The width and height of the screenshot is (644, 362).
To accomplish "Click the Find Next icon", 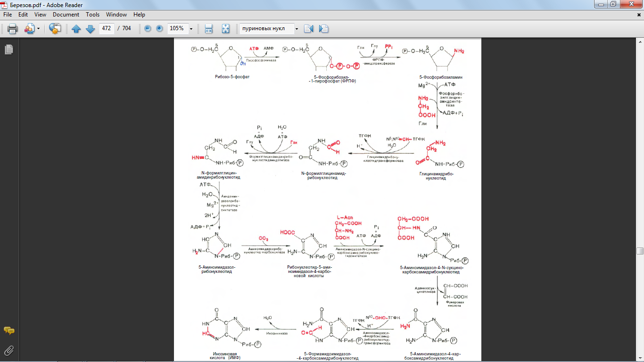I will point(323,29).
